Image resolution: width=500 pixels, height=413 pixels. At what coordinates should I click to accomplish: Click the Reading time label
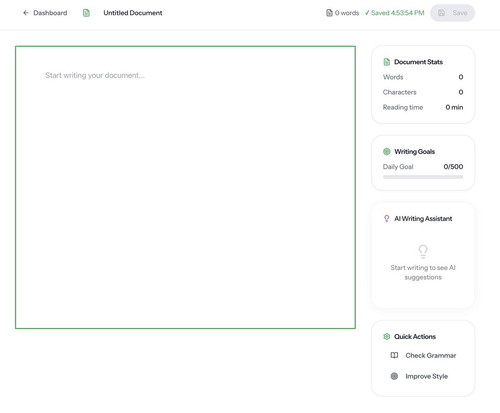[403, 107]
